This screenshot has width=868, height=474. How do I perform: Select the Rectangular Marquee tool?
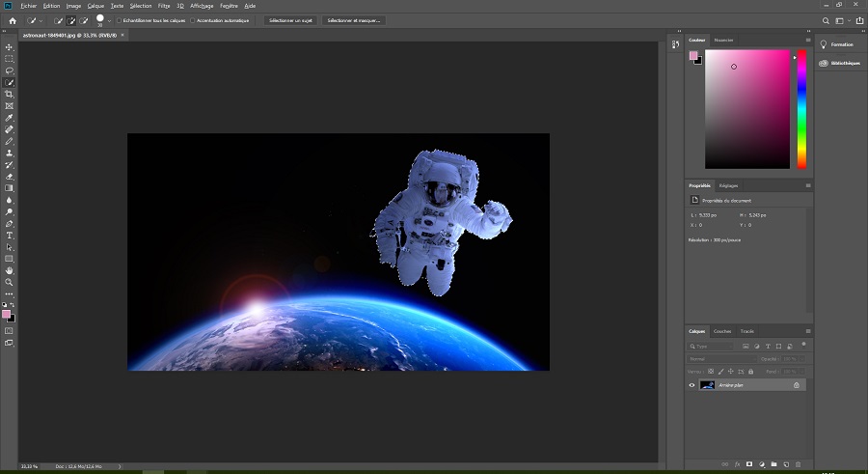9,59
